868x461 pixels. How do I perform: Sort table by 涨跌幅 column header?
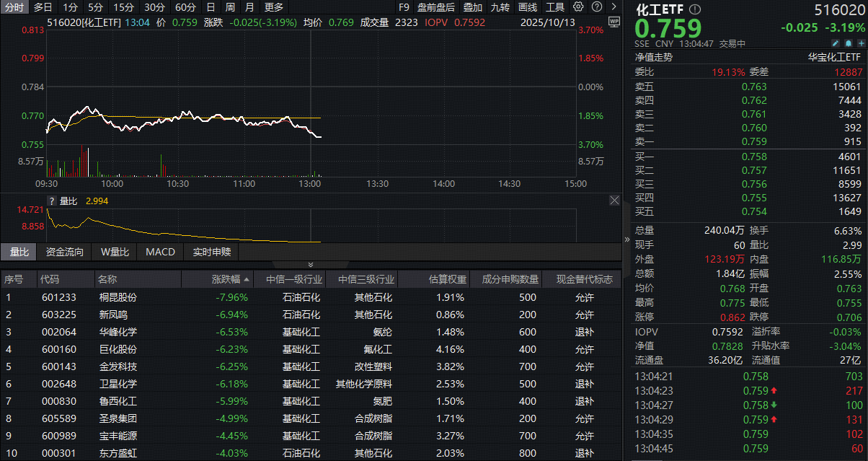click(x=231, y=279)
